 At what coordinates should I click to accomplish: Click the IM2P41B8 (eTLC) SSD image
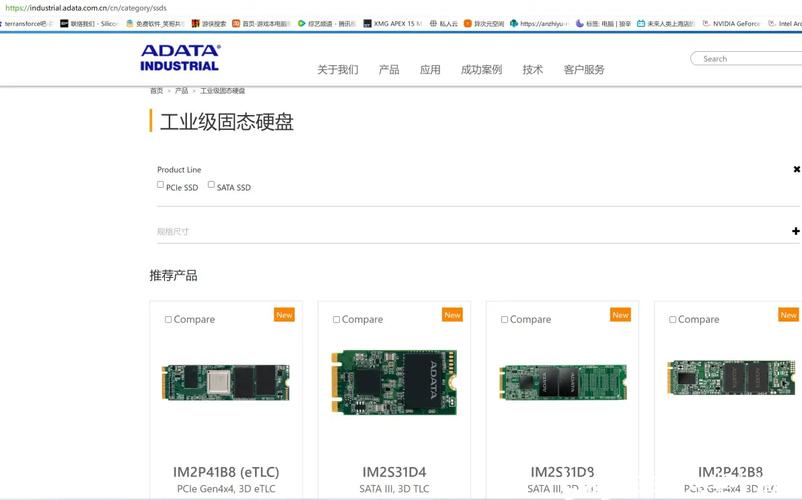(226, 382)
